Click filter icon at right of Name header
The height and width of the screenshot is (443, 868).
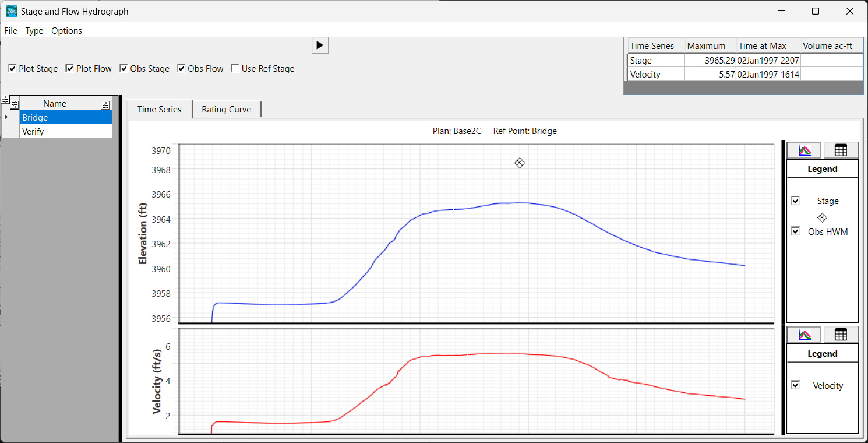tap(105, 104)
